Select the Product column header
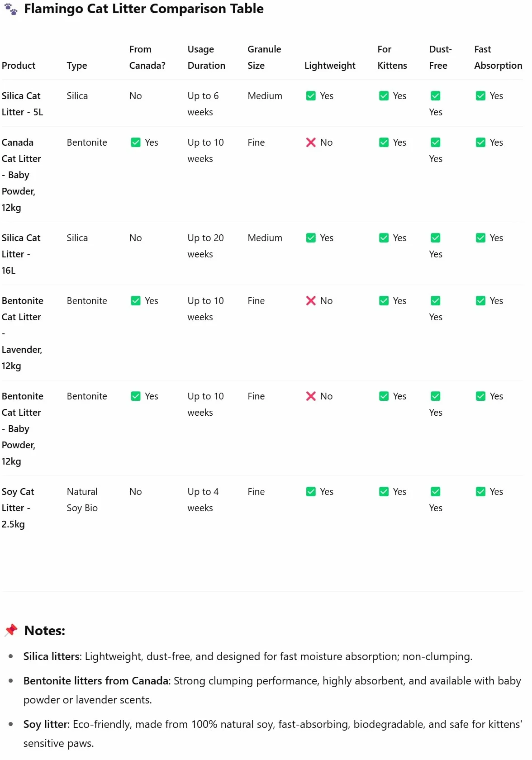The height and width of the screenshot is (760, 532). pos(19,66)
